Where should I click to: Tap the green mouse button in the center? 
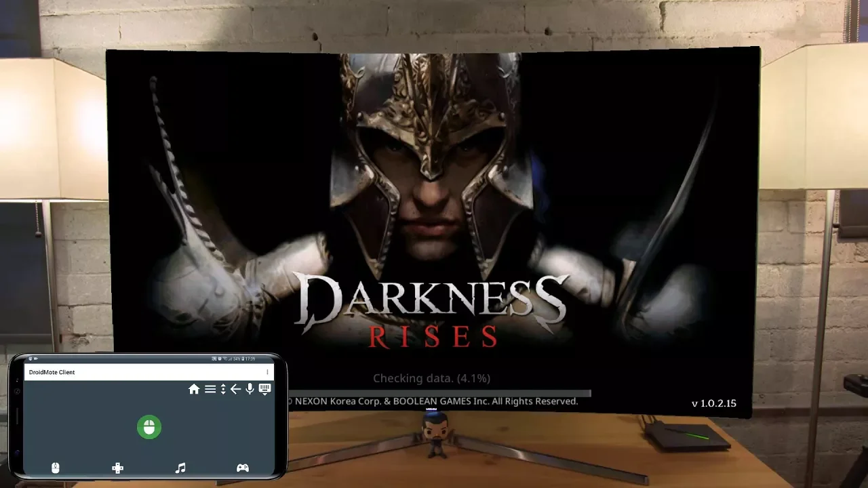click(x=149, y=427)
